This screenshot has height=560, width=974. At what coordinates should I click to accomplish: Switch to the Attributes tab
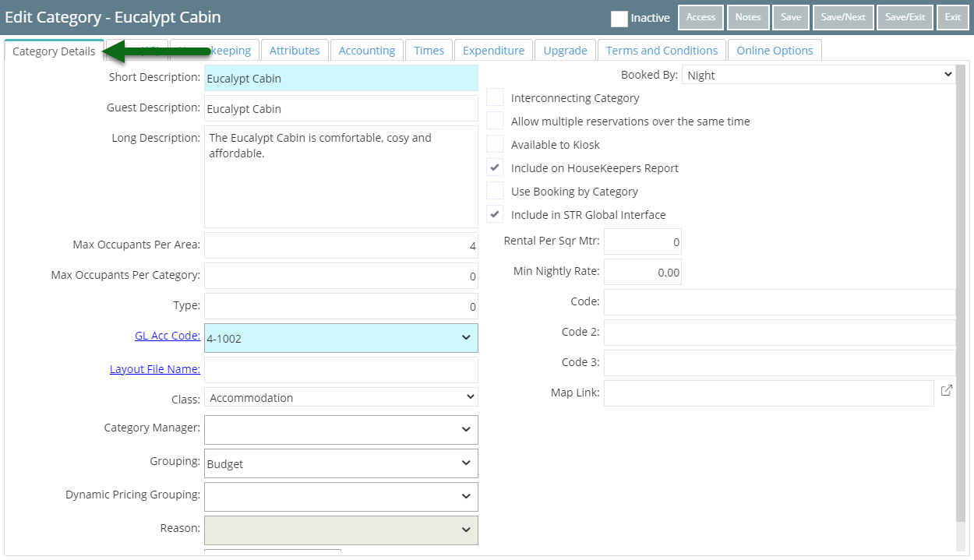tap(295, 51)
